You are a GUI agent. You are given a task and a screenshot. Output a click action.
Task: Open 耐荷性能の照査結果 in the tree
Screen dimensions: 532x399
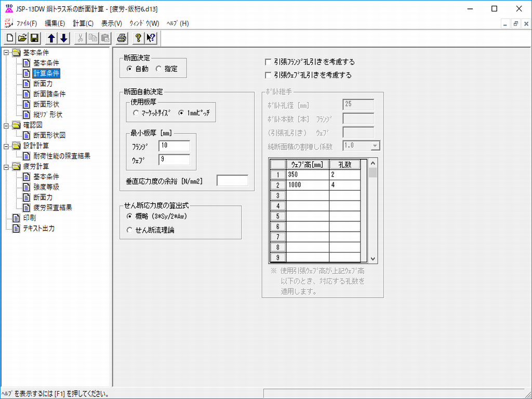pyautogui.click(x=62, y=156)
